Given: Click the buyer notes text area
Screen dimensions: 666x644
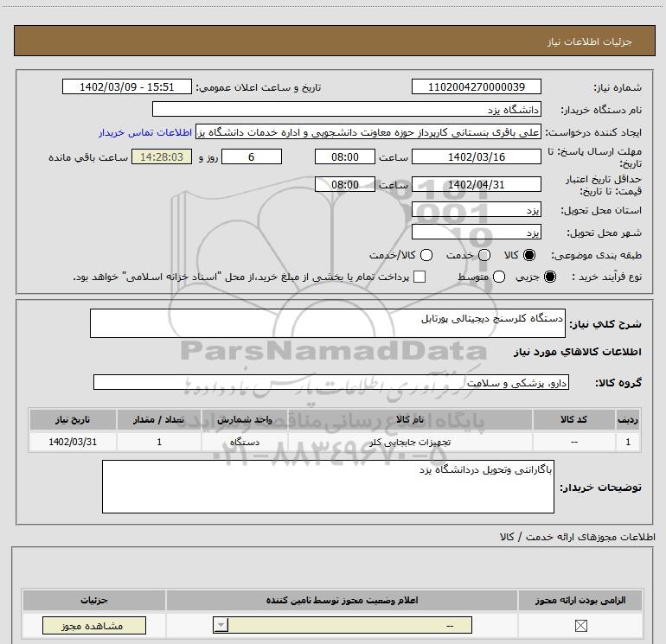Looking at the screenshot, I should click(328, 487).
